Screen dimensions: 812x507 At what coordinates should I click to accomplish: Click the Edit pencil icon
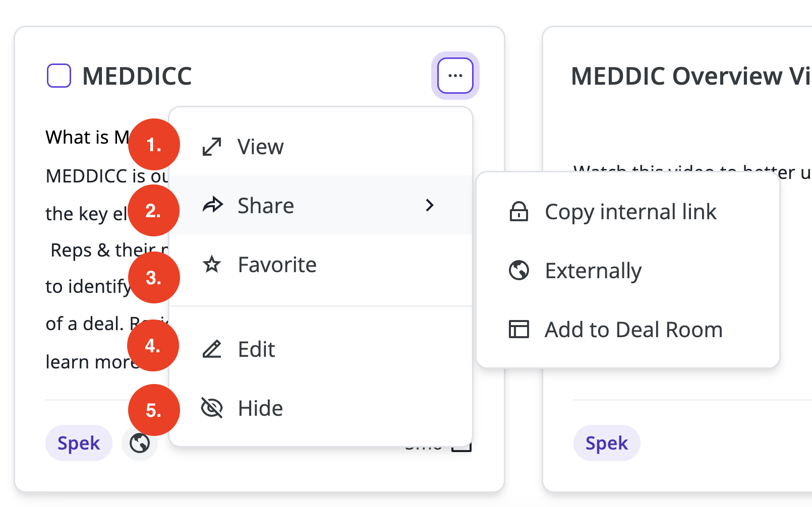212,349
